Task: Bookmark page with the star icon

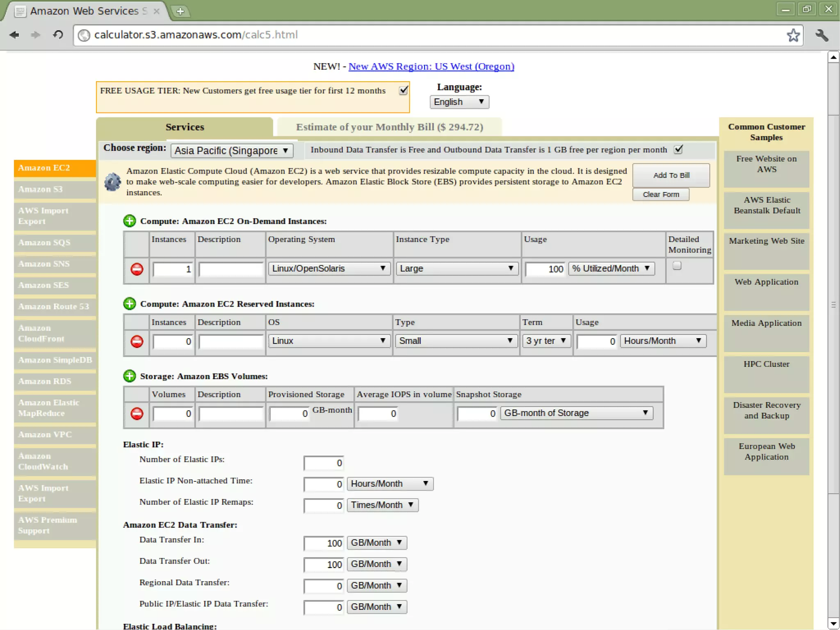Action: [x=793, y=35]
